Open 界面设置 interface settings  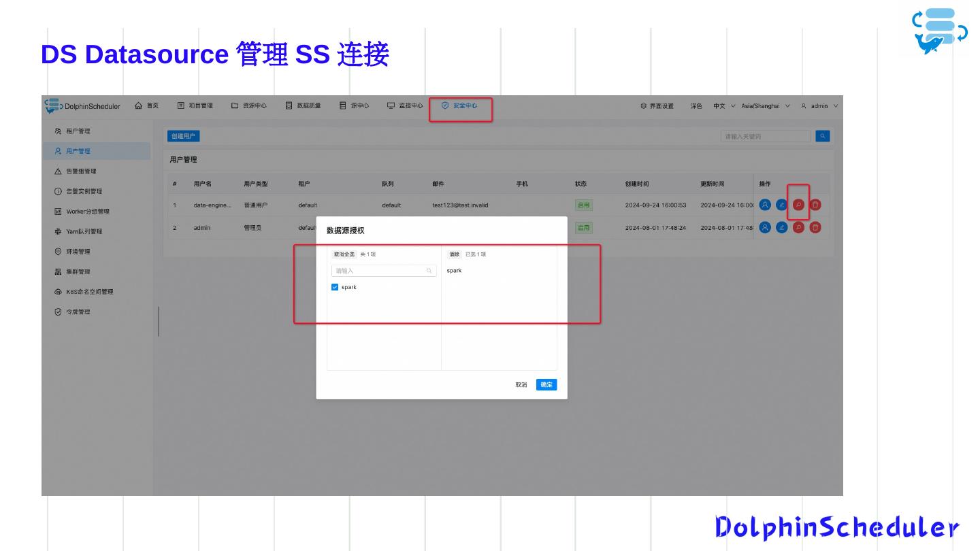[657, 106]
